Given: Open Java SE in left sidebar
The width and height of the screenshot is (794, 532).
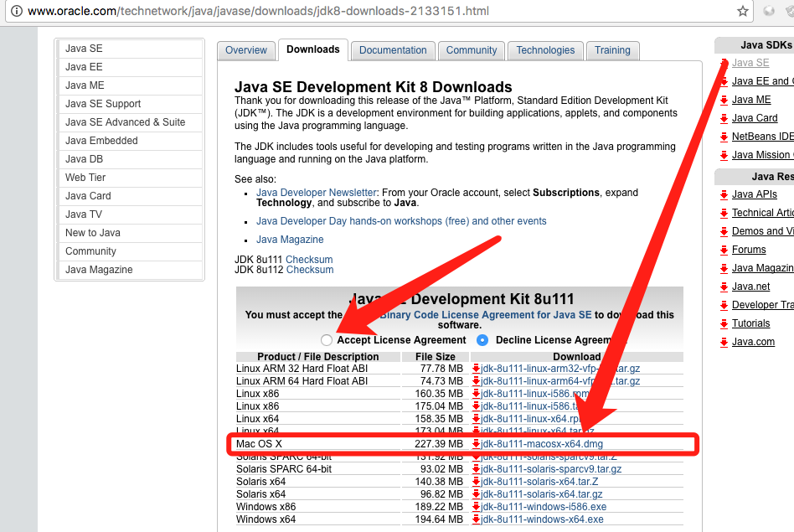Looking at the screenshot, I should [130, 49].
